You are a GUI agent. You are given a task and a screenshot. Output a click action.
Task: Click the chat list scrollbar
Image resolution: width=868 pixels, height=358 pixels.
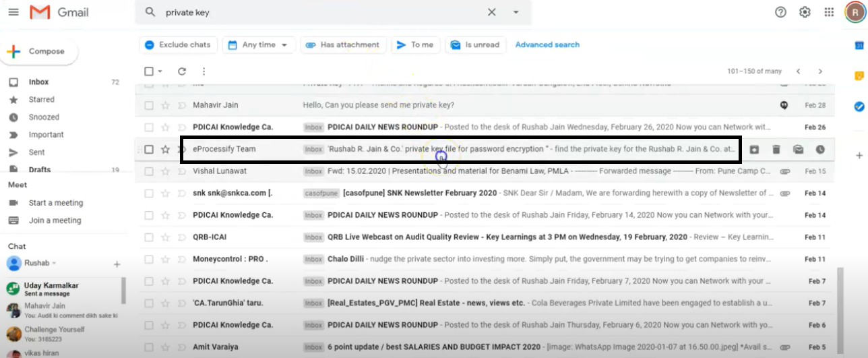tap(123, 291)
